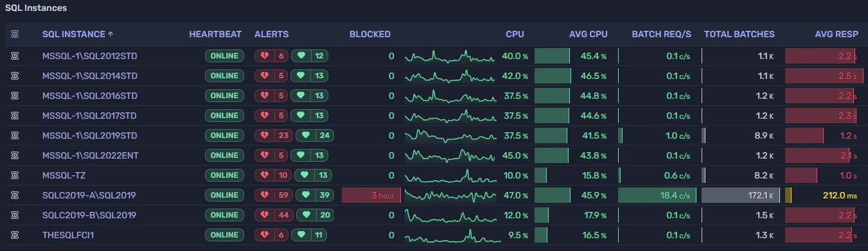This screenshot has height=251, width=868.
Task: Open the MSSQL-1\SQL2012STD instance
Action: click(89, 56)
